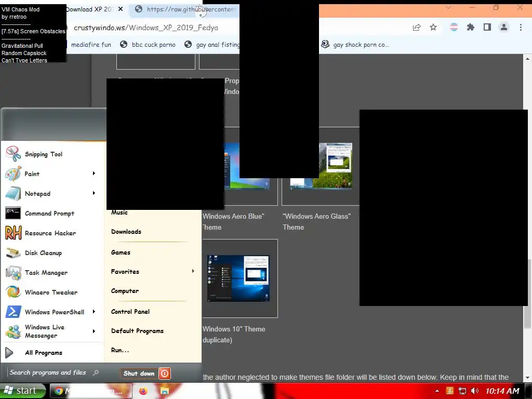
Task: Bookmark this page with the star icon
Action: [433, 27]
